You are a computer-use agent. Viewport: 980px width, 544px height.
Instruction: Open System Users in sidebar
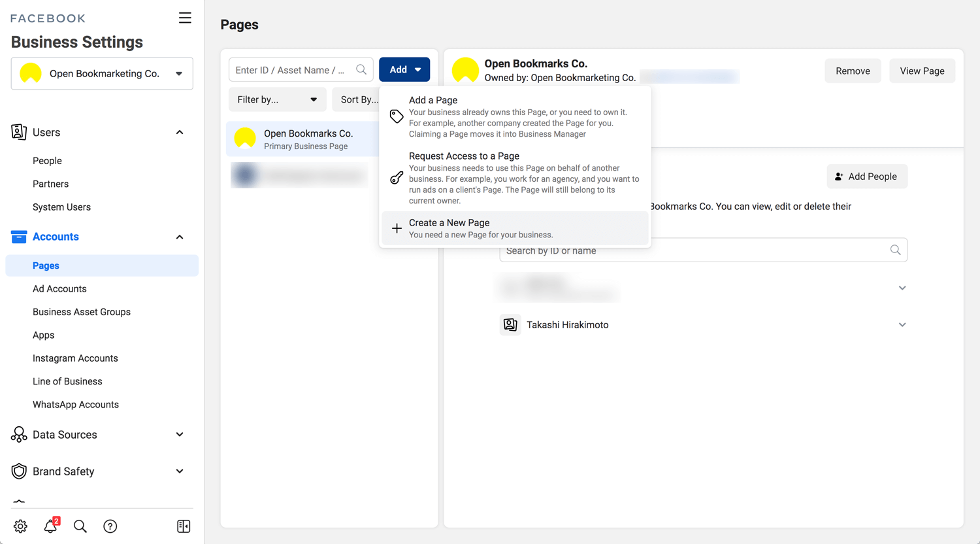[61, 207]
